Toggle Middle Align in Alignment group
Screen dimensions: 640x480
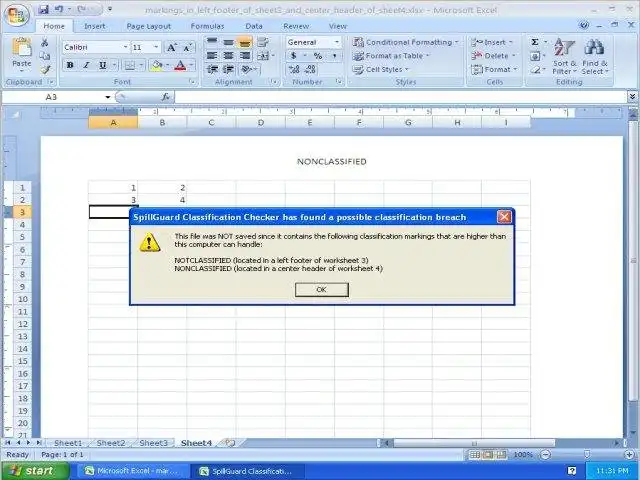pyautogui.click(x=229, y=42)
